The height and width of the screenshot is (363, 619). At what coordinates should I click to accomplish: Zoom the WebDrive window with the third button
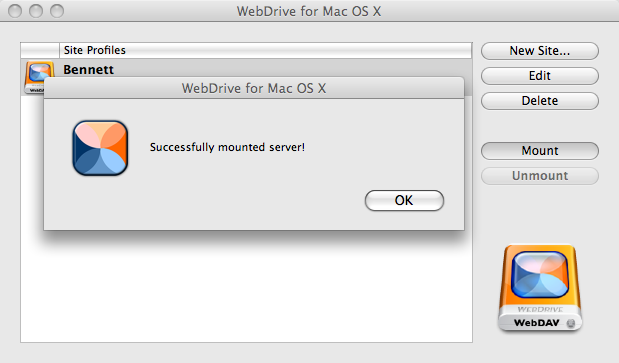57,11
